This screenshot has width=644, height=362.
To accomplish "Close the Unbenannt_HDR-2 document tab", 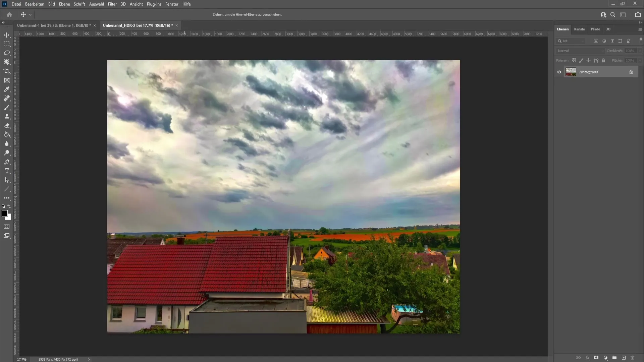I will (x=177, y=25).
